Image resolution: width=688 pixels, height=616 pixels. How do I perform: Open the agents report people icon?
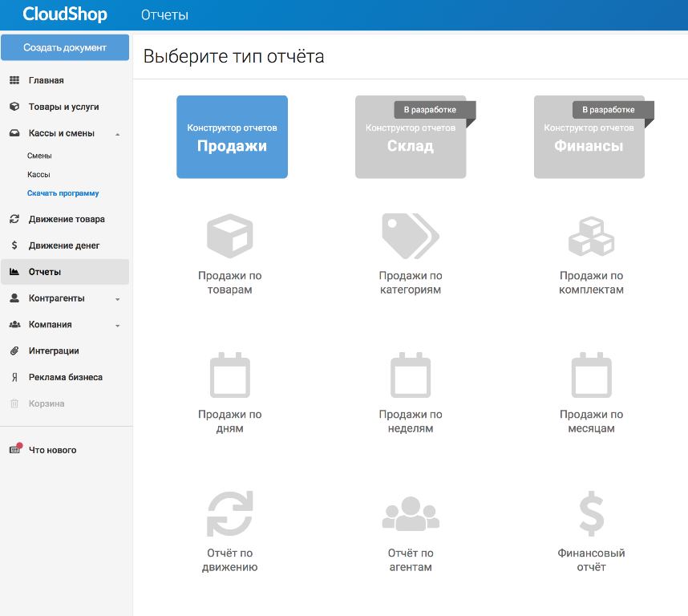(x=410, y=514)
